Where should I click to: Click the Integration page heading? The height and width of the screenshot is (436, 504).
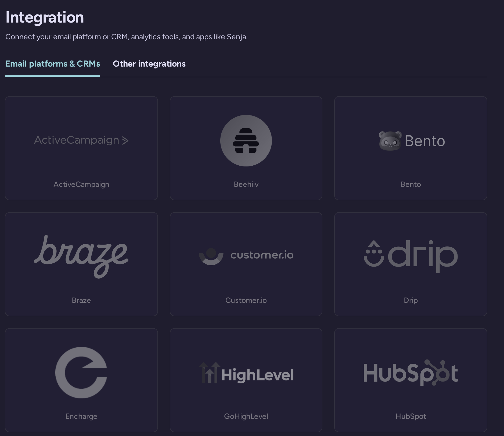(45, 17)
